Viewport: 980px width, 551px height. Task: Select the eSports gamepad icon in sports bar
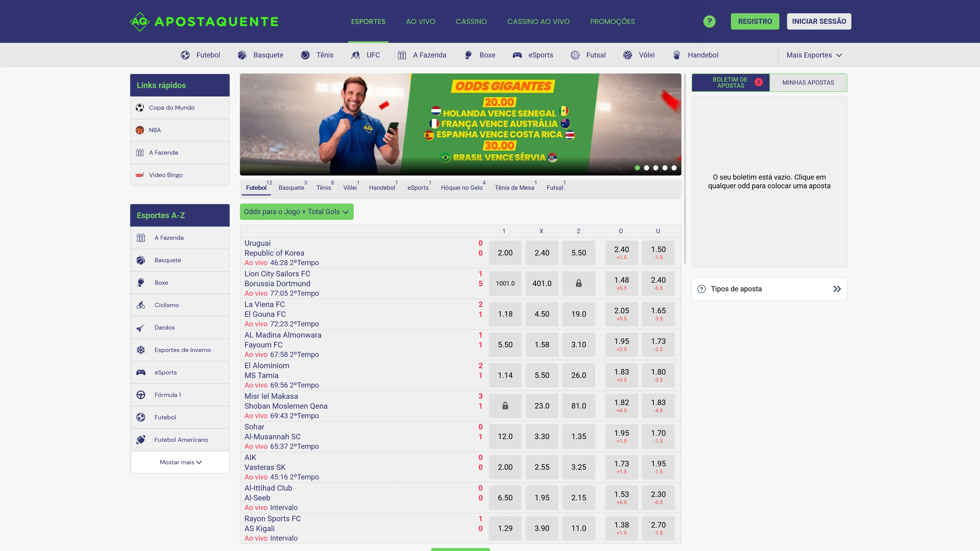click(x=517, y=55)
